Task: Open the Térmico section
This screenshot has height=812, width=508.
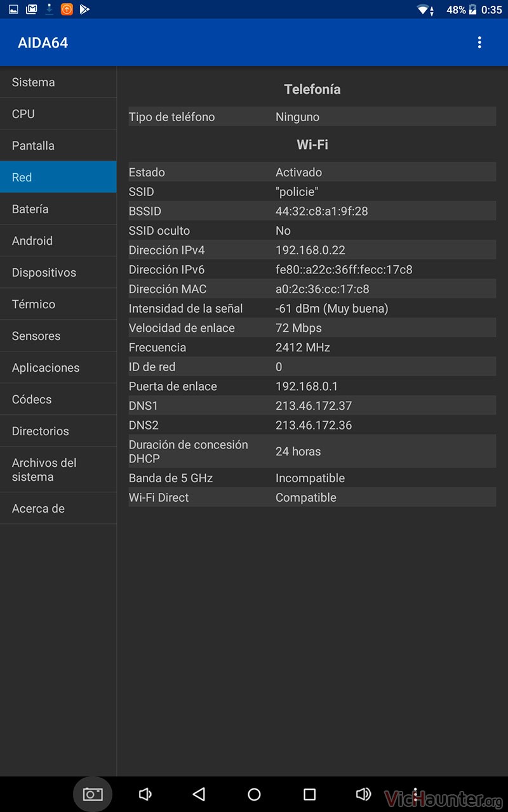Action: coord(58,304)
